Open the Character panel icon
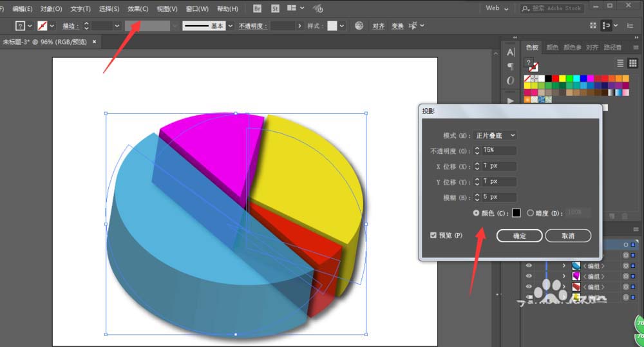 point(511,52)
